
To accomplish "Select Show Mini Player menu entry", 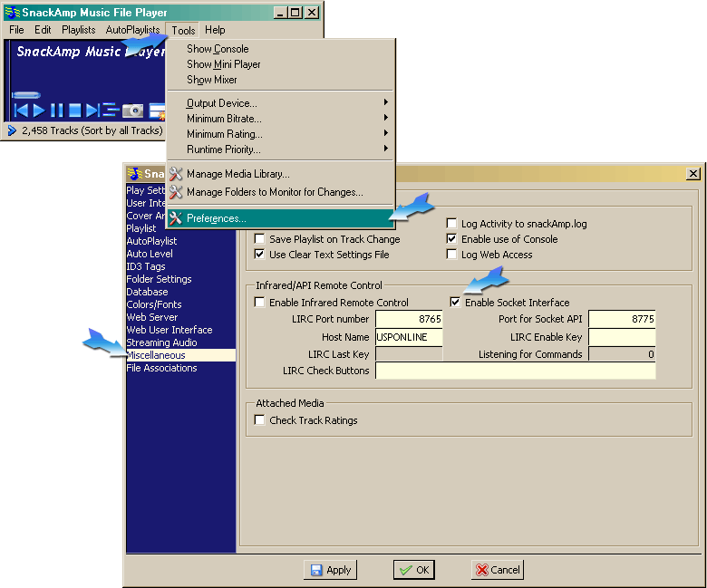I will [x=280, y=64].
